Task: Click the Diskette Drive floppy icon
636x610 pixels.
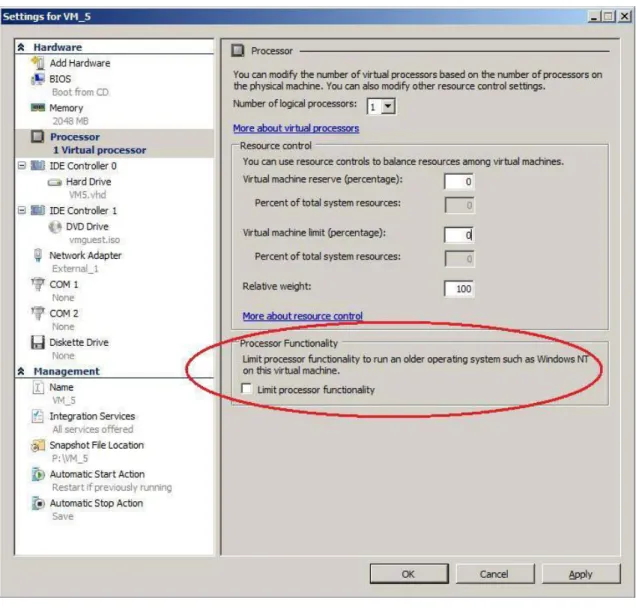Action: (x=38, y=342)
